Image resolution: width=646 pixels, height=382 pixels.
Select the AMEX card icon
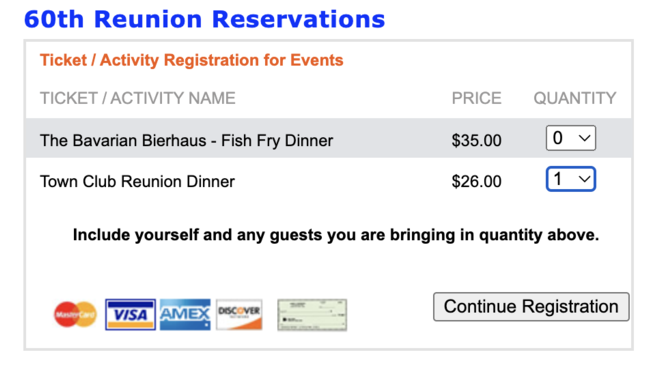(x=185, y=314)
